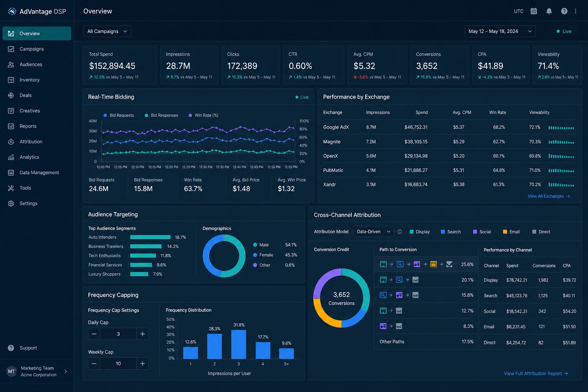
Task: Open notifications bell icon
Action: tap(549, 11)
